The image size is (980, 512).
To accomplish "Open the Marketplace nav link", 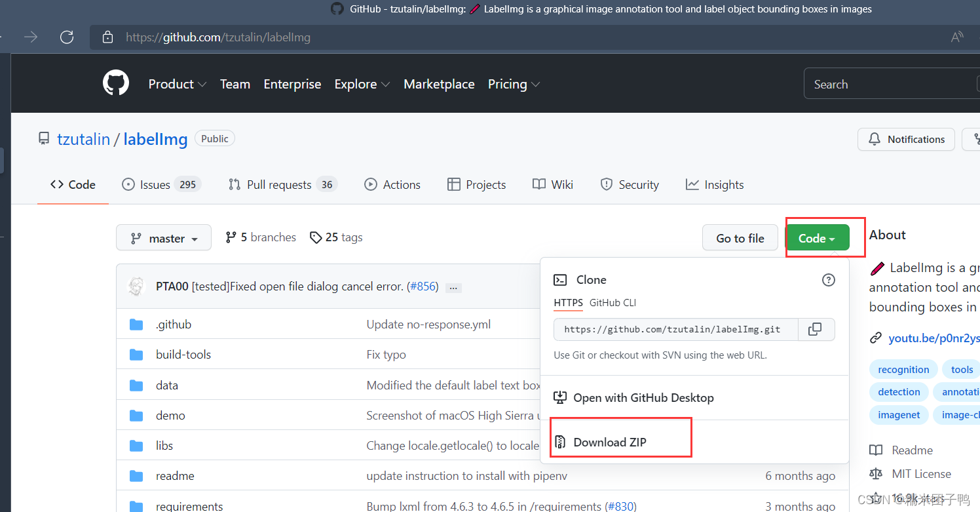I will coord(439,84).
